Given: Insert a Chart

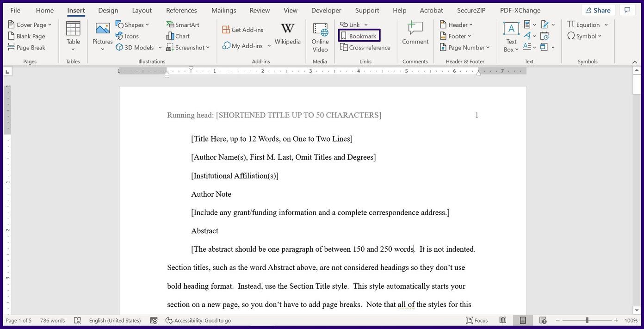Looking at the screenshot, I should pyautogui.click(x=178, y=36).
